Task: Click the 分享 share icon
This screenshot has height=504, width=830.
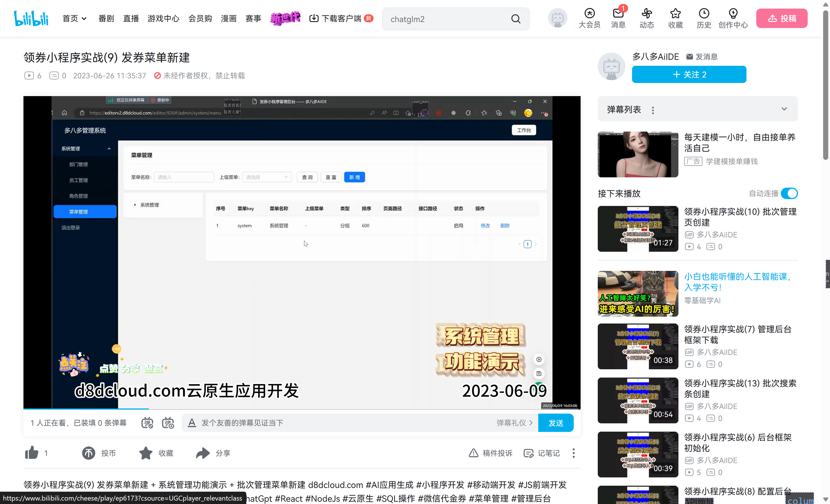Action: click(202, 453)
